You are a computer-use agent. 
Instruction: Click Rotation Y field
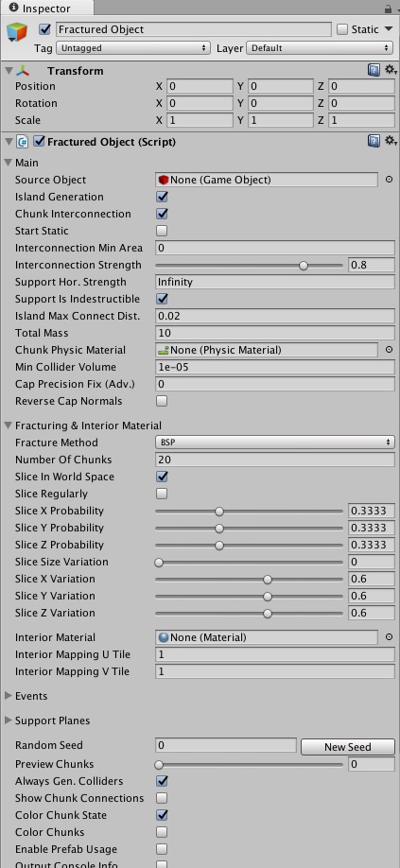coord(281,103)
